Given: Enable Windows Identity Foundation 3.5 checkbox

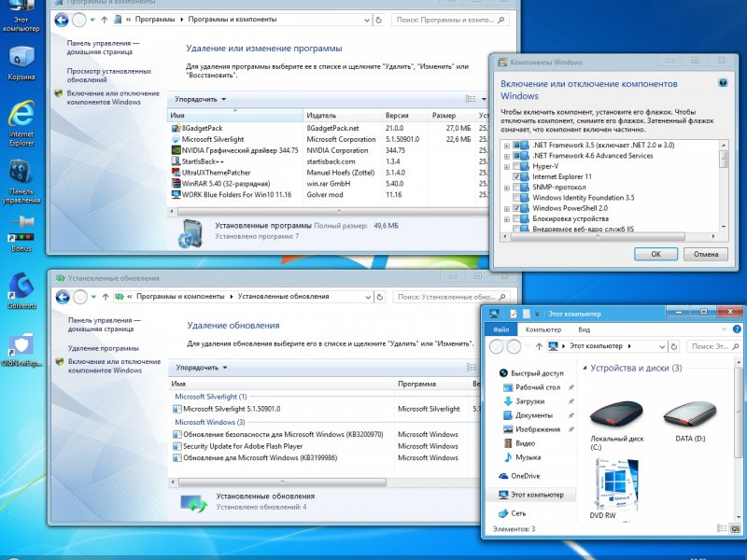Looking at the screenshot, I should tap(516, 198).
